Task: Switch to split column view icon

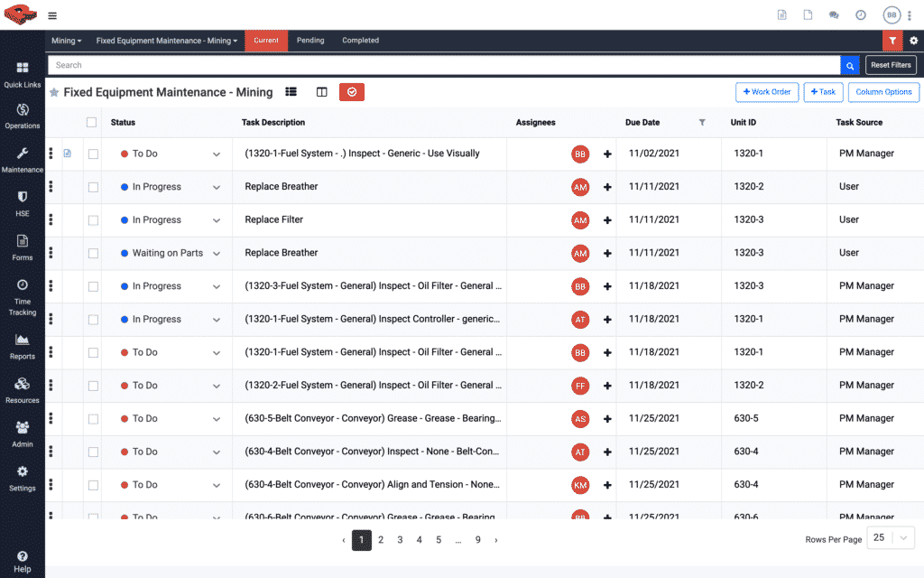Action: click(321, 92)
